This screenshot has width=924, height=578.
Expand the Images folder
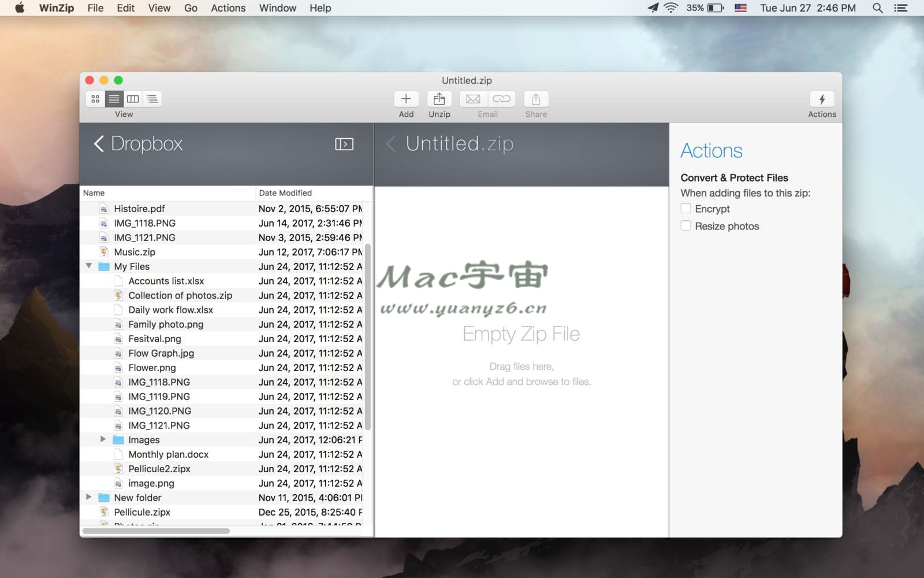pyautogui.click(x=103, y=439)
